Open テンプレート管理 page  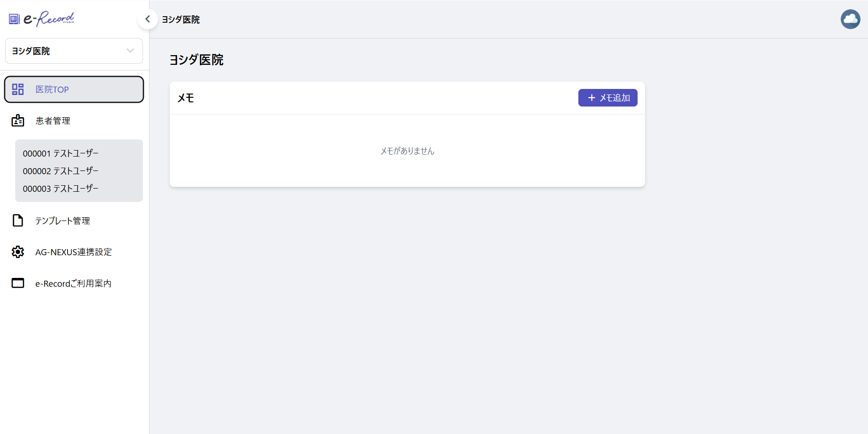point(74,221)
